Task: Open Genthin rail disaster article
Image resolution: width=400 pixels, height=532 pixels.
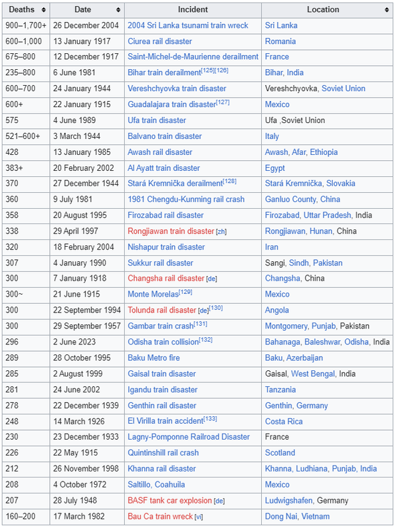Action: click(162, 406)
